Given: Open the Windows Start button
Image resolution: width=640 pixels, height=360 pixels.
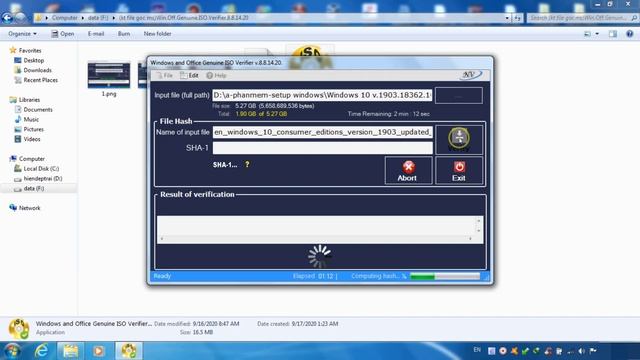Looking at the screenshot, I should pyautogui.click(x=13, y=351).
